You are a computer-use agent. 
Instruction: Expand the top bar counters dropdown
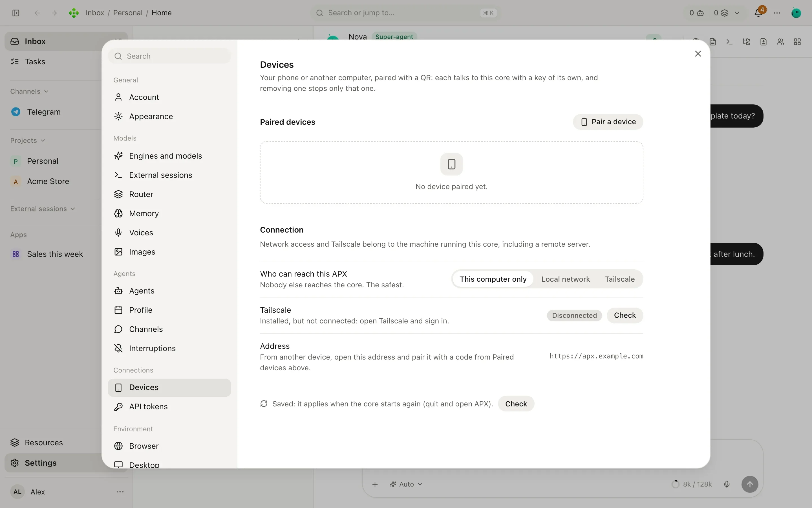pyautogui.click(x=737, y=13)
